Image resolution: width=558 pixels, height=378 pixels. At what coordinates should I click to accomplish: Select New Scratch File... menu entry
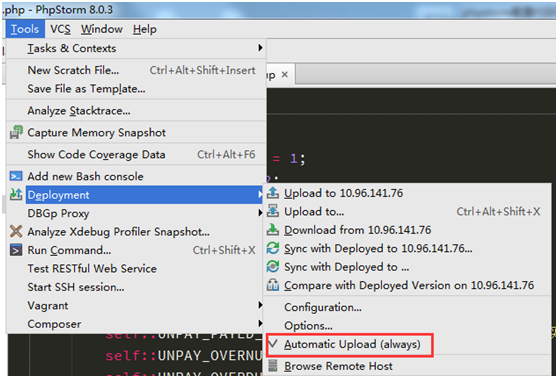pos(136,70)
